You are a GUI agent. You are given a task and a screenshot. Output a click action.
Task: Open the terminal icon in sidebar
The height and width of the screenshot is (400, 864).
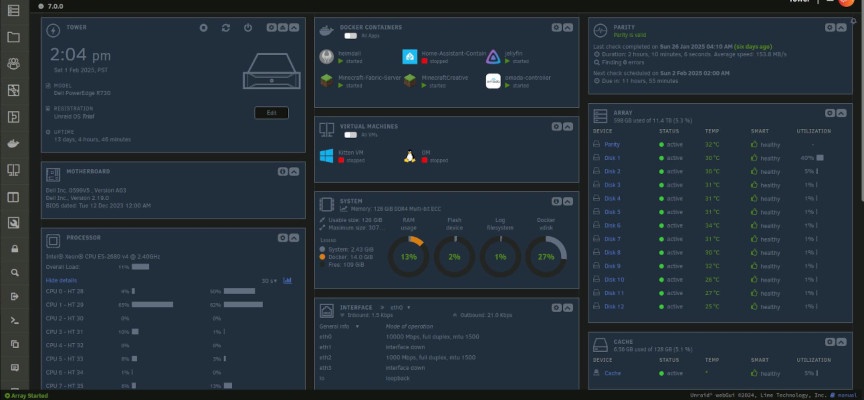[15, 320]
